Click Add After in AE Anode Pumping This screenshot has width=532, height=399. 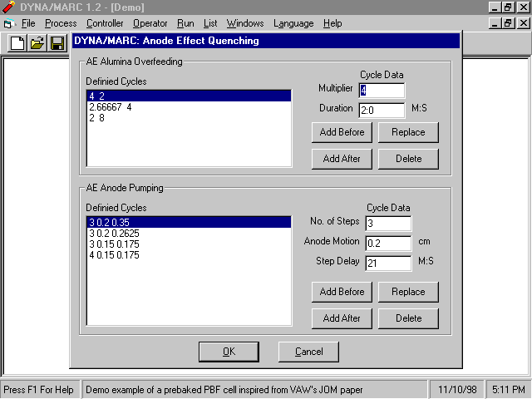point(342,318)
